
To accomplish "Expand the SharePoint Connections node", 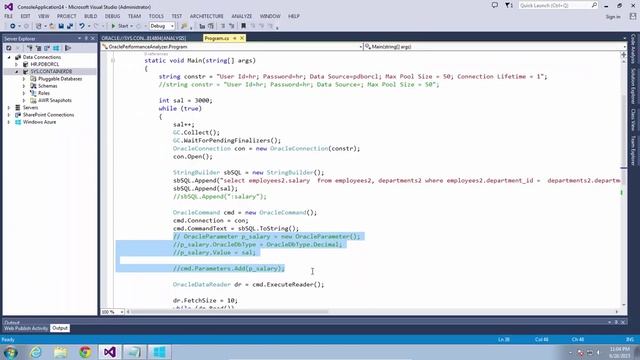I will click(9, 115).
